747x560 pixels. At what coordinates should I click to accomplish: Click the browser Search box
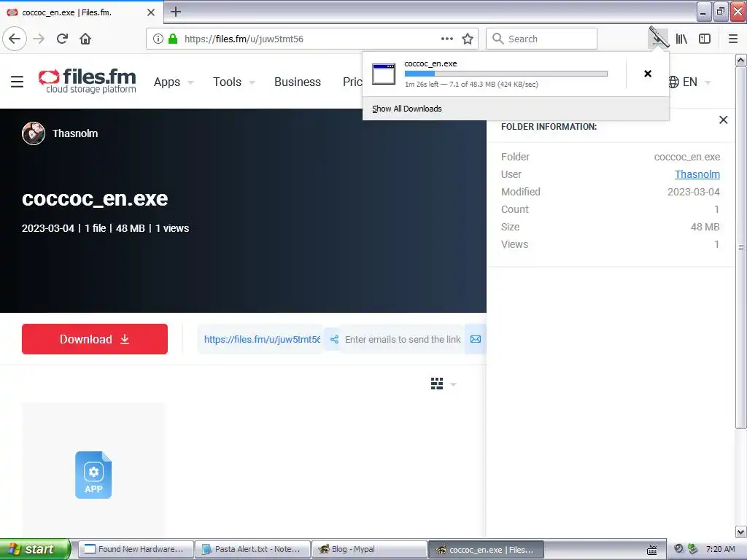click(541, 39)
